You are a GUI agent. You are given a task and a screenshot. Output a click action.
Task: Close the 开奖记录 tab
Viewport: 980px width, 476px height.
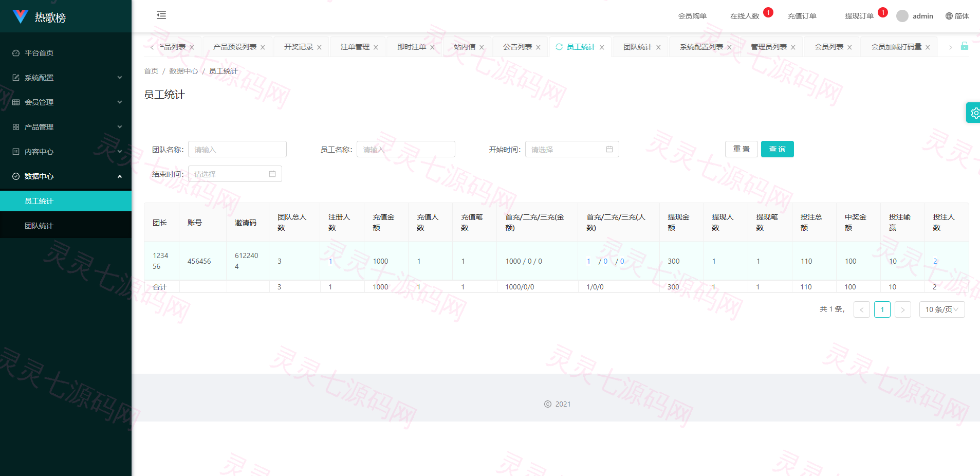[319, 47]
